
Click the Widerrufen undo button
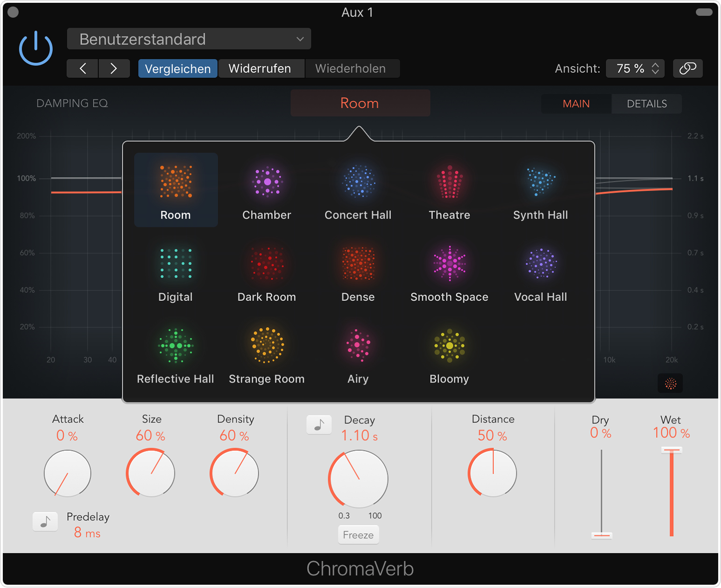tap(260, 69)
